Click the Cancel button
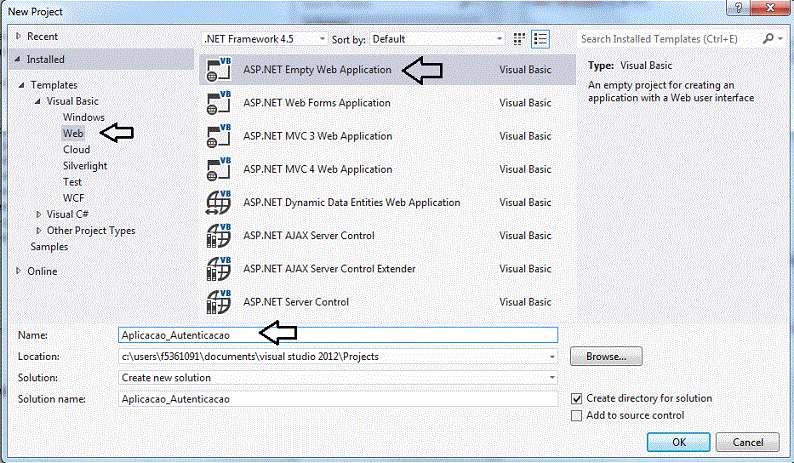 747,442
